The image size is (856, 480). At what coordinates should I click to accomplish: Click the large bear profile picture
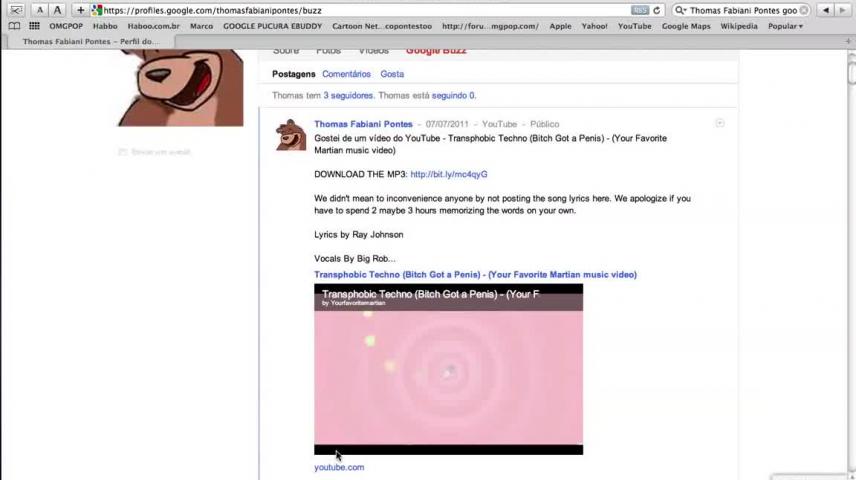tap(181, 87)
